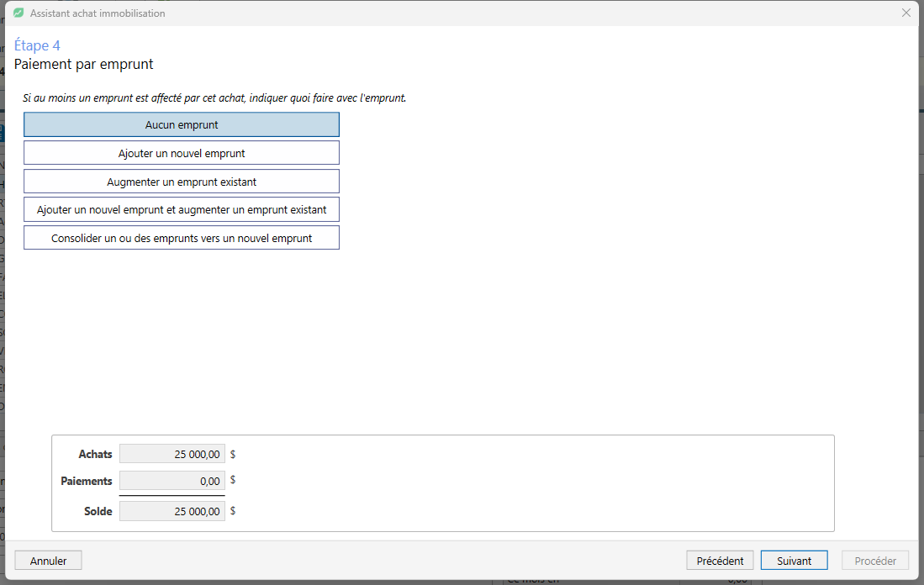Click the "Solde" label

[x=98, y=511]
